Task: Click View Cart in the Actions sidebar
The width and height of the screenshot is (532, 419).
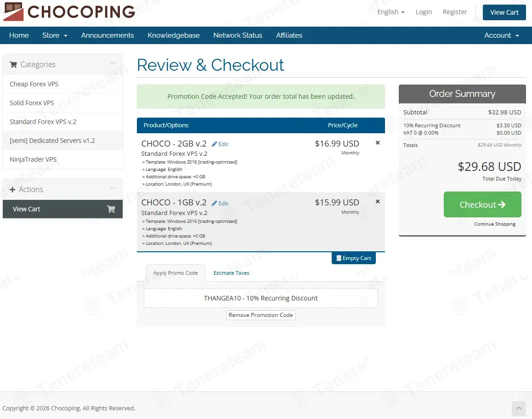Action: pos(63,209)
